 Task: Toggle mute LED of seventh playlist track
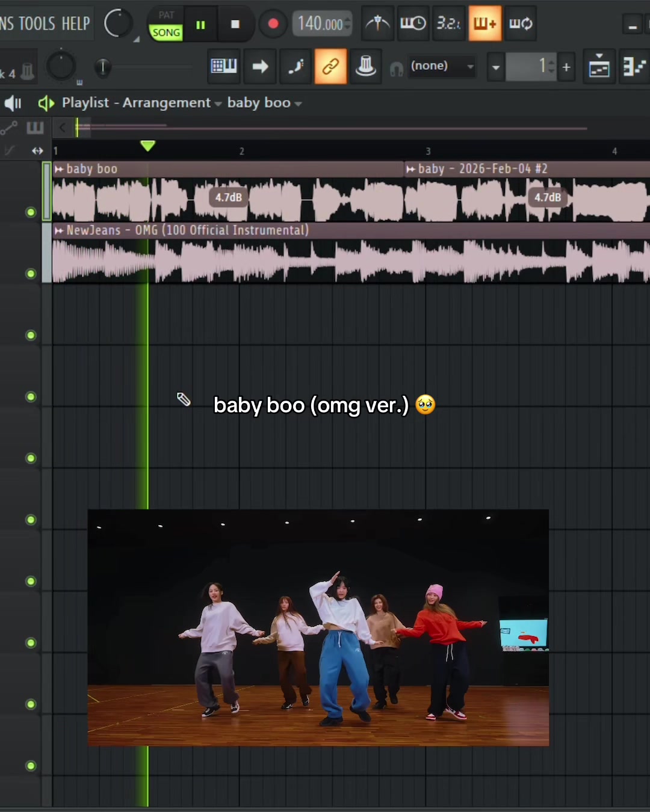point(31,581)
